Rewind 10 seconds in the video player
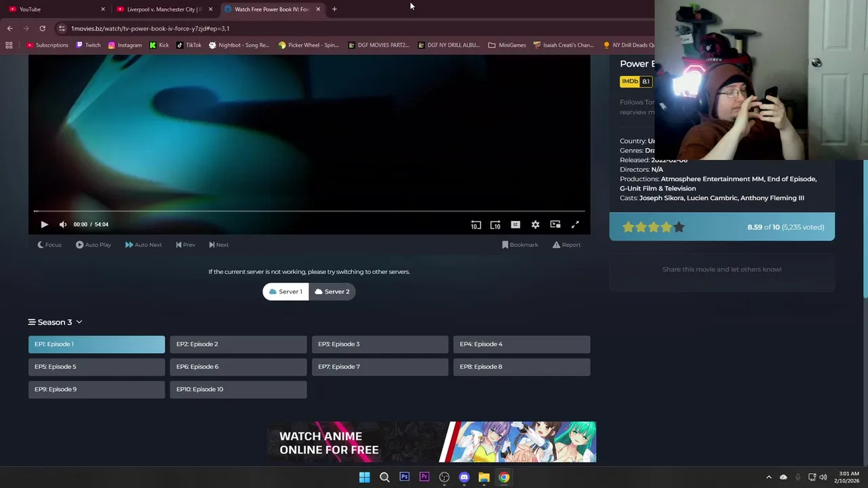868x488 pixels. click(475, 224)
